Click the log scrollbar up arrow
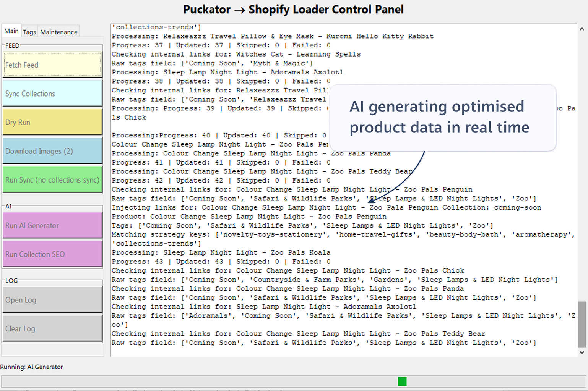This screenshot has height=391, width=588. (x=582, y=29)
